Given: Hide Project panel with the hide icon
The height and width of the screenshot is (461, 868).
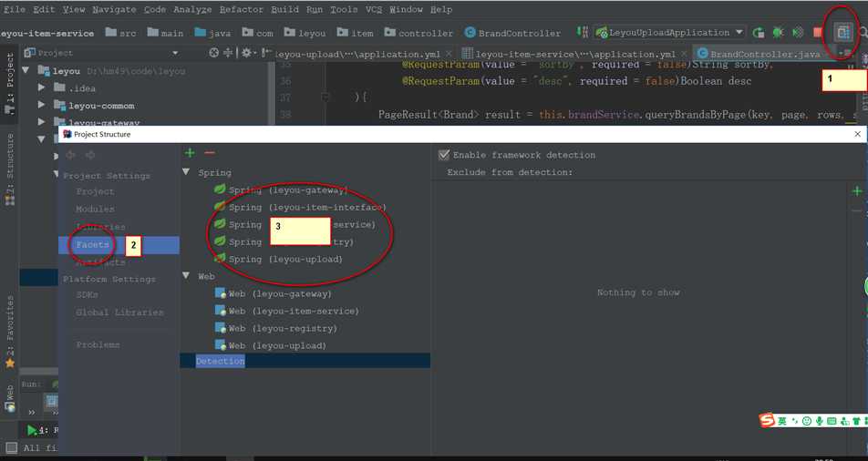Looking at the screenshot, I should [x=265, y=53].
